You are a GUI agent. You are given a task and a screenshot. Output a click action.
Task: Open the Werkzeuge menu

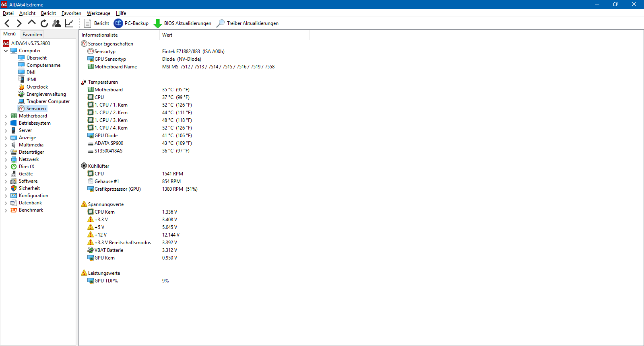pyautogui.click(x=99, y=13)
